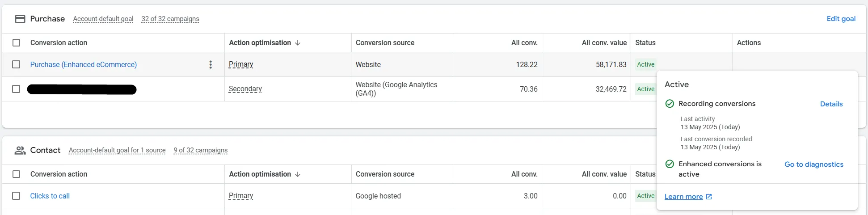Tick checkbox for Clicks to call row
This screenshot has height=215, width=868.
17,196
